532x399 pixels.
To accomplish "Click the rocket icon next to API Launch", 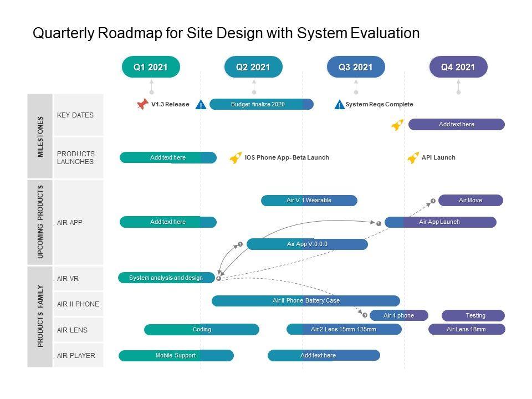I will (x=413, y=158).
